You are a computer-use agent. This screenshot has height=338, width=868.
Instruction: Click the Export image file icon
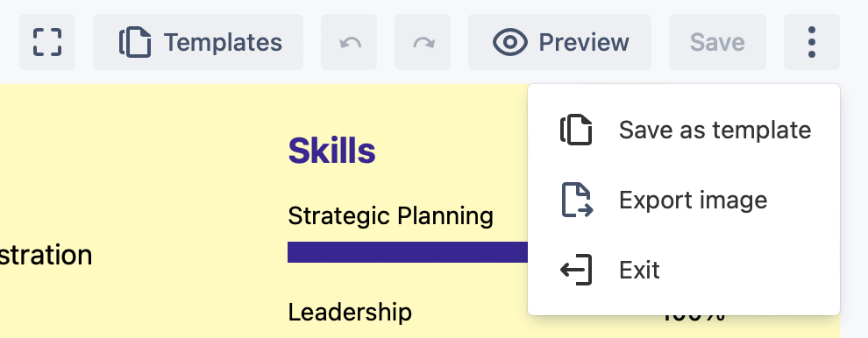578,200
